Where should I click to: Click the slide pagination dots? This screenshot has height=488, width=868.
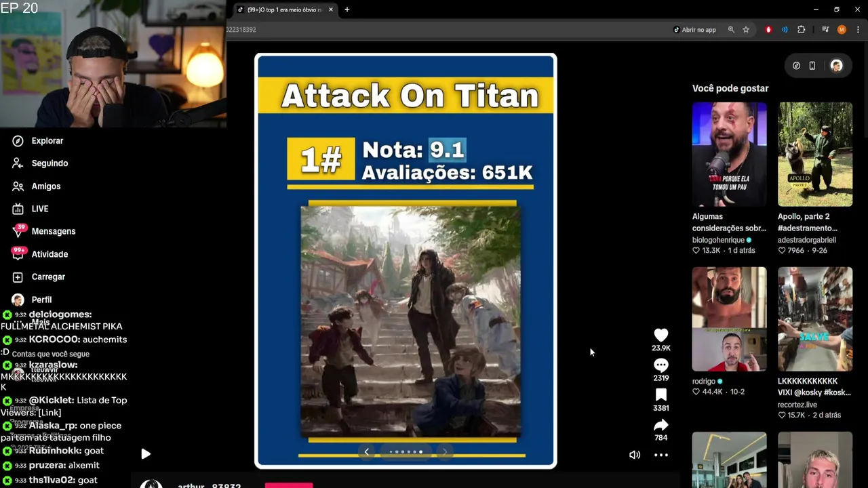[x=406, y=451]
